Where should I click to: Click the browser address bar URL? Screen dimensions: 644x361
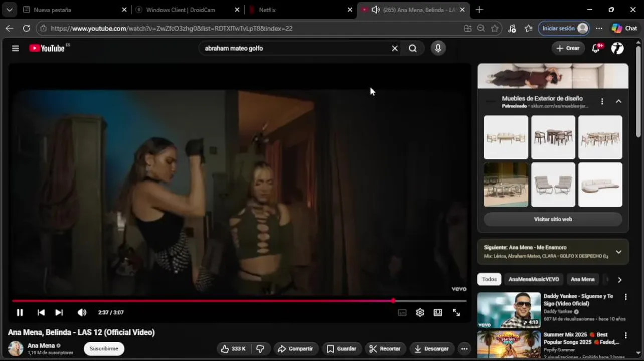172,28
